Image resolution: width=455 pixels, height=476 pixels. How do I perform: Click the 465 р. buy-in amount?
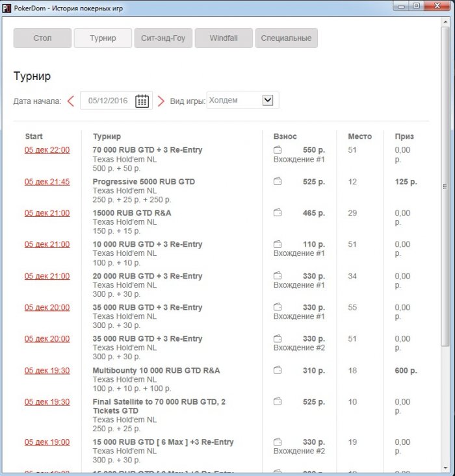click(x=314, y=213)
